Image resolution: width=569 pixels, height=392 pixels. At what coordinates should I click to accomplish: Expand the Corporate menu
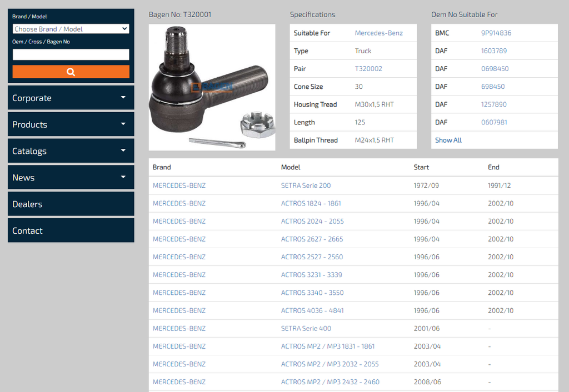pos(71,98)
